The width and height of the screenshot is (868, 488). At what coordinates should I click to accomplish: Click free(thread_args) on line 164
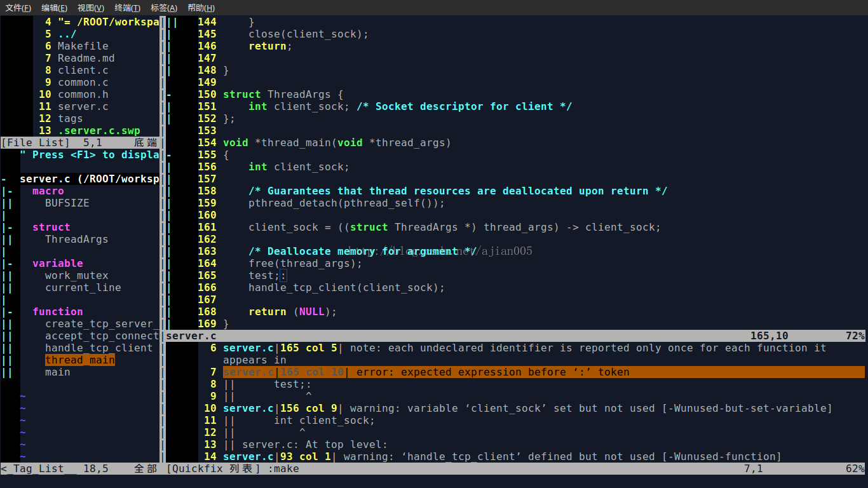click(306, 264)
